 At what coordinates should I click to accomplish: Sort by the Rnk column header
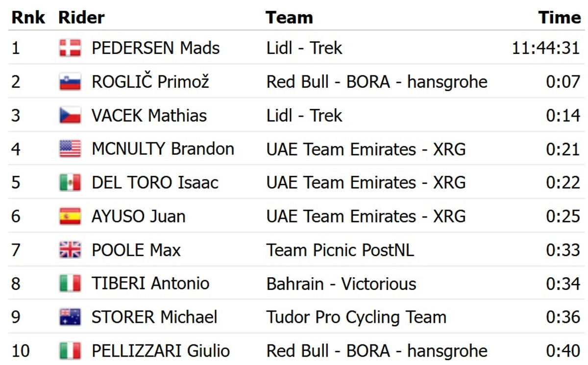pos(28,18)
